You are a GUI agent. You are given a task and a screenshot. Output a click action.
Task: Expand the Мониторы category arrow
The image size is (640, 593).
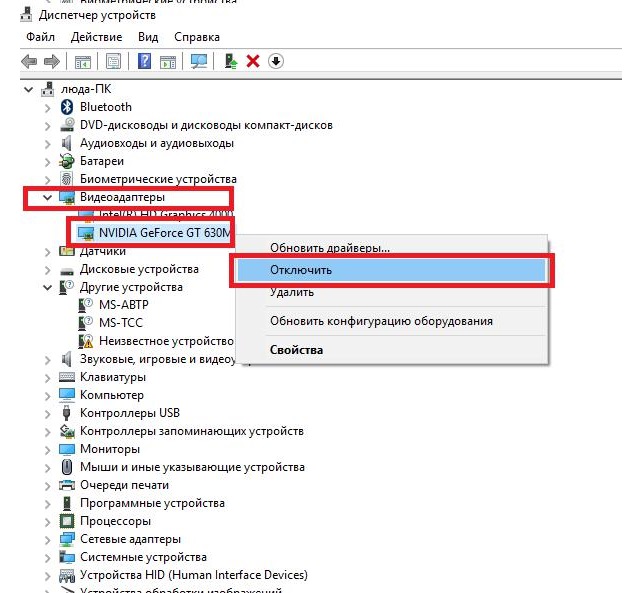(x=48, y=450)
